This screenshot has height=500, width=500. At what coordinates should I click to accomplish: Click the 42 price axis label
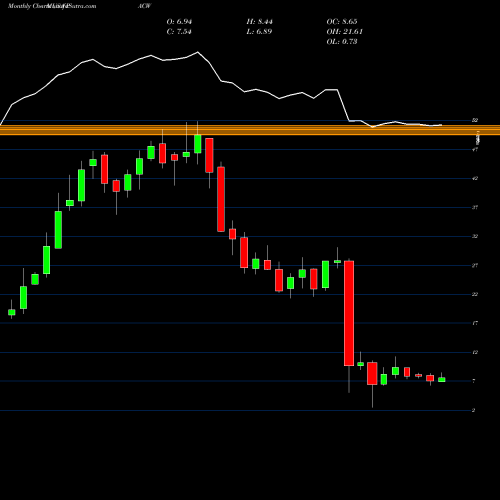tap(475, 178)
